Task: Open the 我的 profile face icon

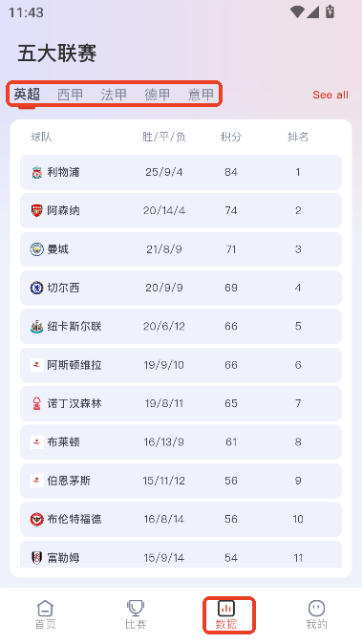Action: tap(316, 608)
